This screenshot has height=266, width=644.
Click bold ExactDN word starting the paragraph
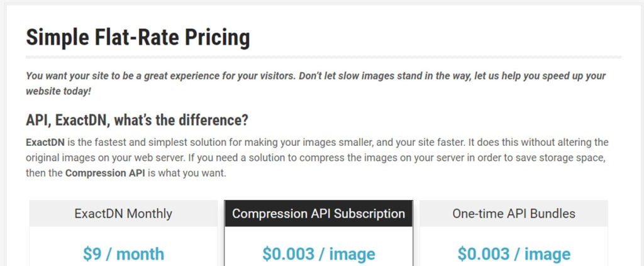click(43, 142)
